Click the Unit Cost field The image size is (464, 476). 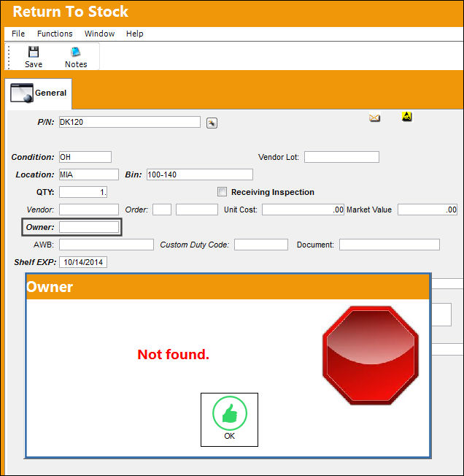coord(303,210)
